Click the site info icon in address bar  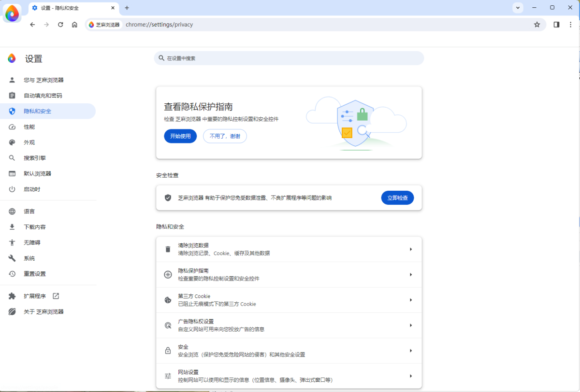point(91,24)
